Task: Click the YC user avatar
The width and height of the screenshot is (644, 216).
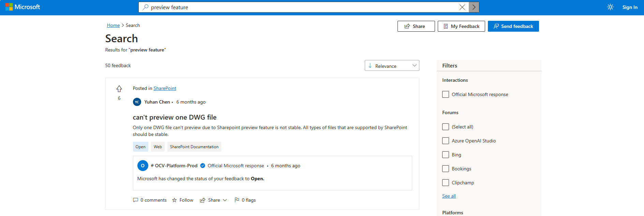Action: [x=137, y=102]
